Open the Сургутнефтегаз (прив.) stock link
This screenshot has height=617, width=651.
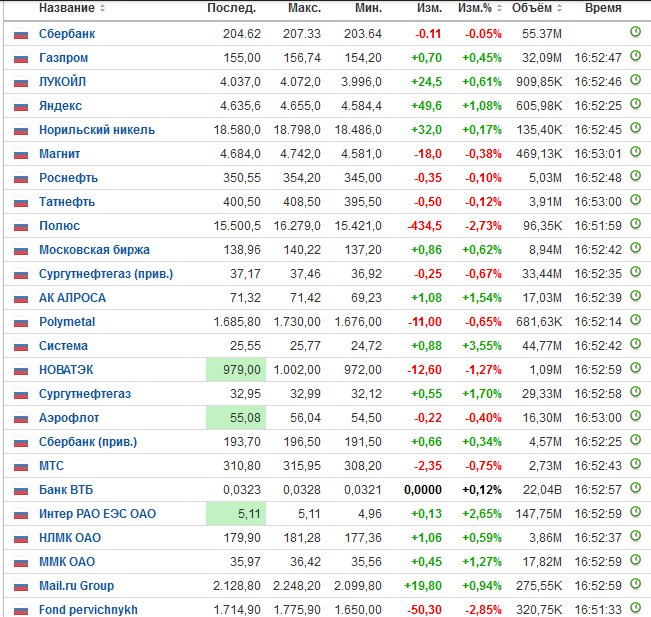(106, 274)
